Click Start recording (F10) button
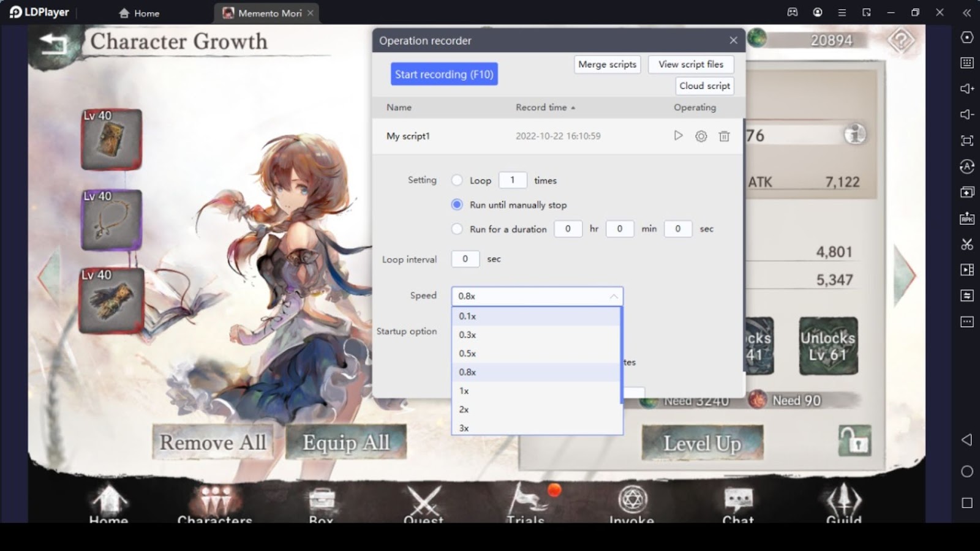This screenshot has height=551, width=980. pyautogui.click(x=443, y=74)
